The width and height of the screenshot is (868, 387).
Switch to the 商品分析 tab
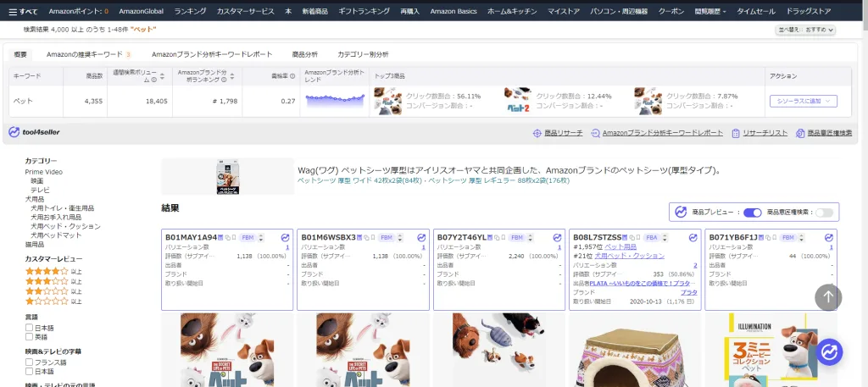[x=305, y=54]
